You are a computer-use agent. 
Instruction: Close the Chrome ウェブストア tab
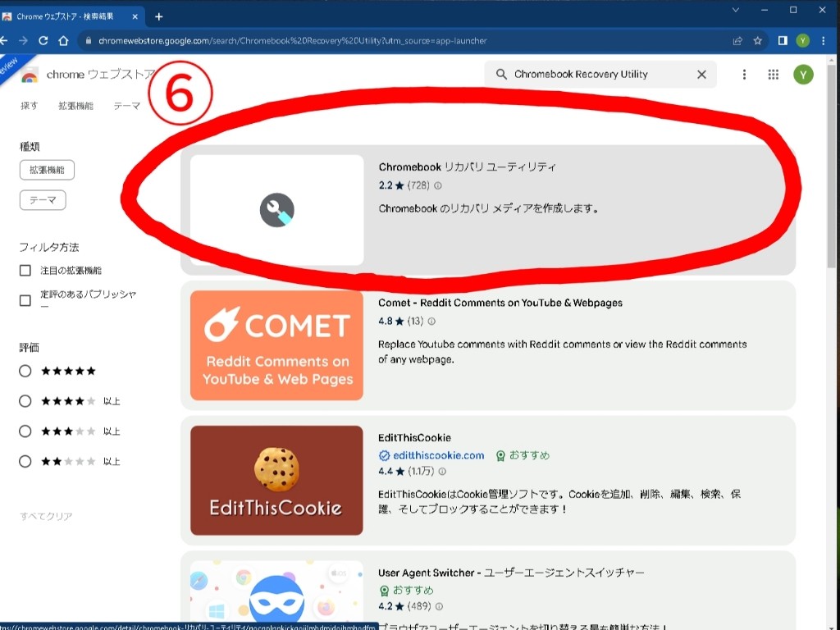click(x=135, y=16)
